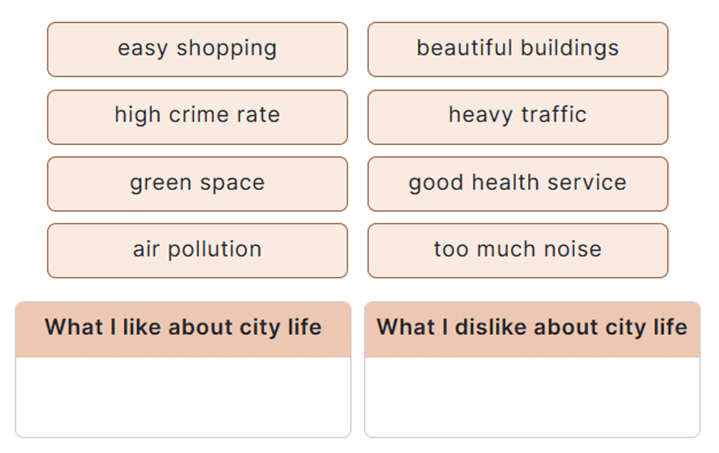Select the 'air pollution' card

tap(197, 250)
